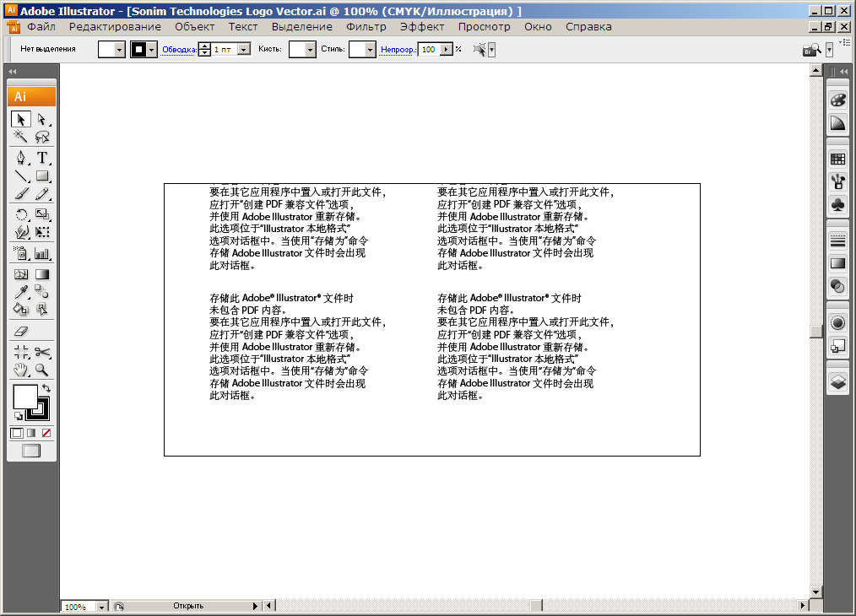Select the Scissors tool
856x616 pixels.
point(42,352)
